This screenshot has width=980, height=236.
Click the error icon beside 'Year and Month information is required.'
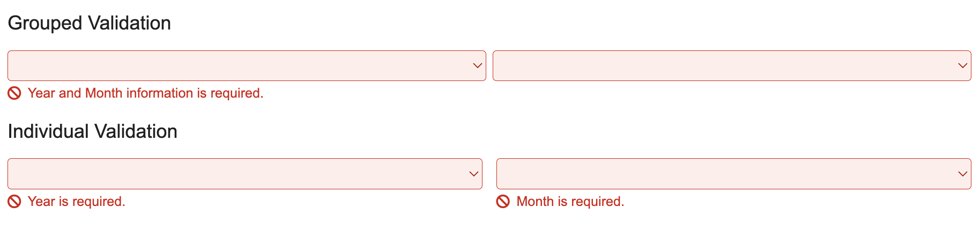(x=14, y=93)
